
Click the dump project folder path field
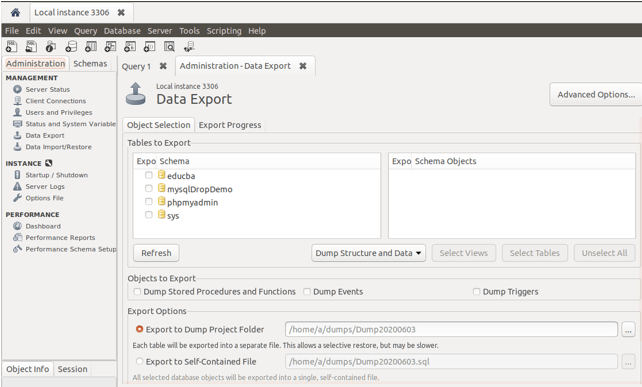click(x=451, y=329)
